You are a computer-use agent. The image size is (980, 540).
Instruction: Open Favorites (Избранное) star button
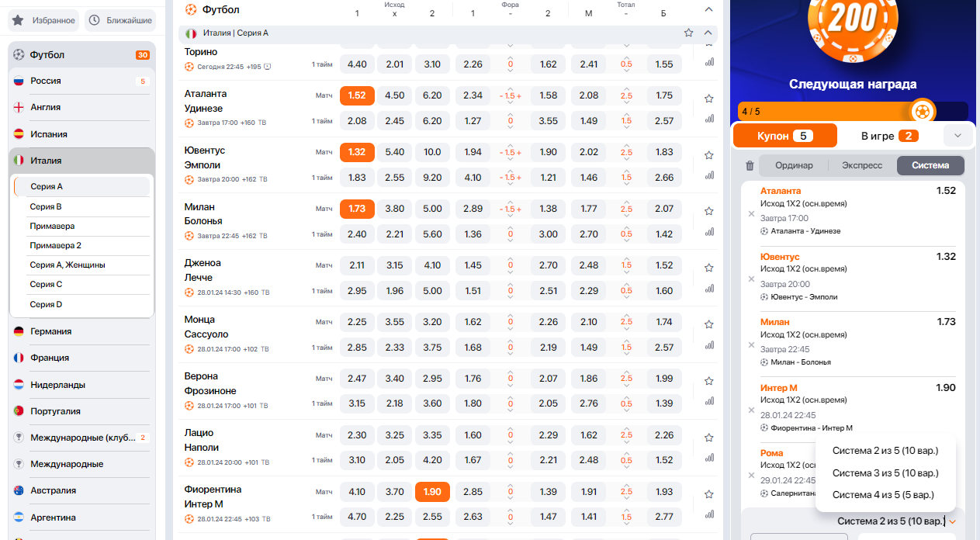(43, 20)
